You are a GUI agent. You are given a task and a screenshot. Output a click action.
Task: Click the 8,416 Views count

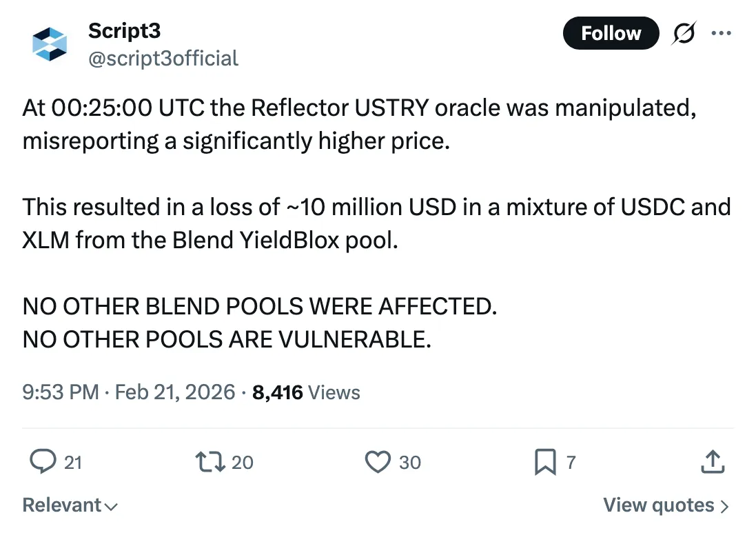pyautogui.click(x=306, y=392)
